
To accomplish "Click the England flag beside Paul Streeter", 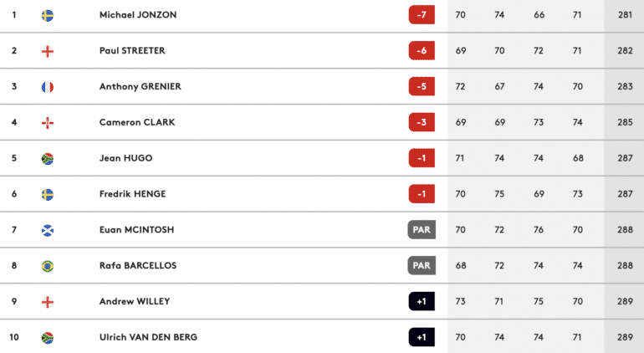I will click(48, 51).
